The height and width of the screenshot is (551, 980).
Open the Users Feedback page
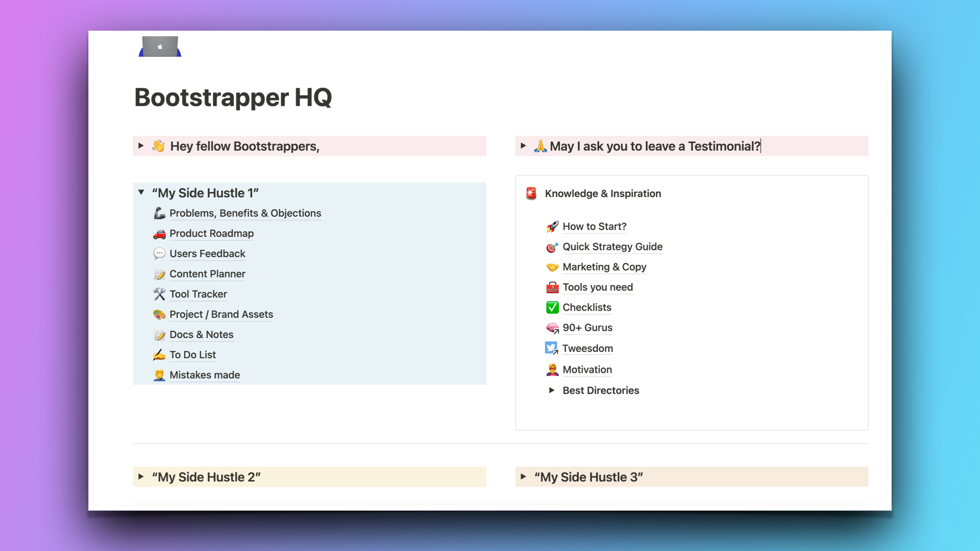pos(207,254)
